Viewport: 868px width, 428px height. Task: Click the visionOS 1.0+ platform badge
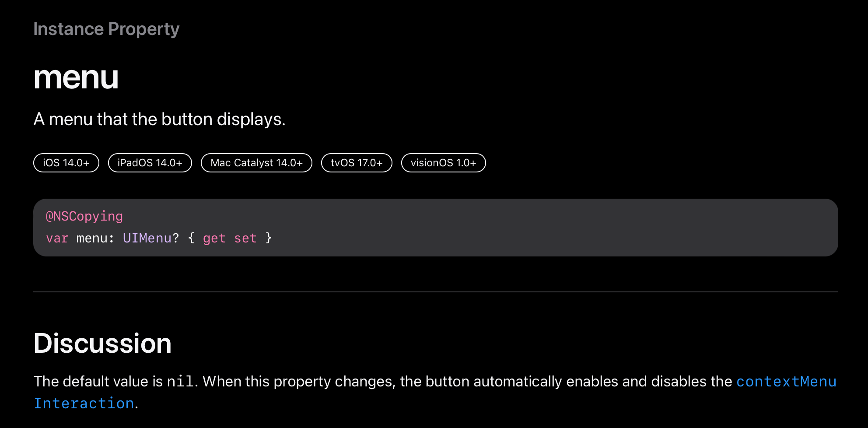(x=443, y=163)
